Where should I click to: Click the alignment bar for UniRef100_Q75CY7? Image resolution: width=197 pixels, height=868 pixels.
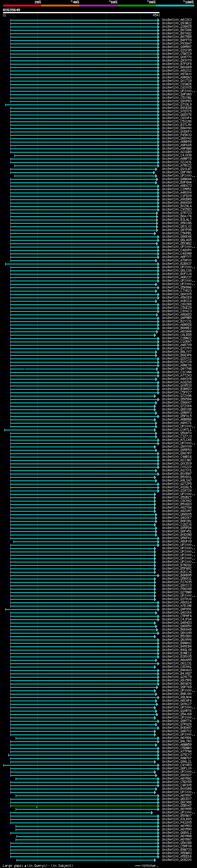click(x=84, y=754)
